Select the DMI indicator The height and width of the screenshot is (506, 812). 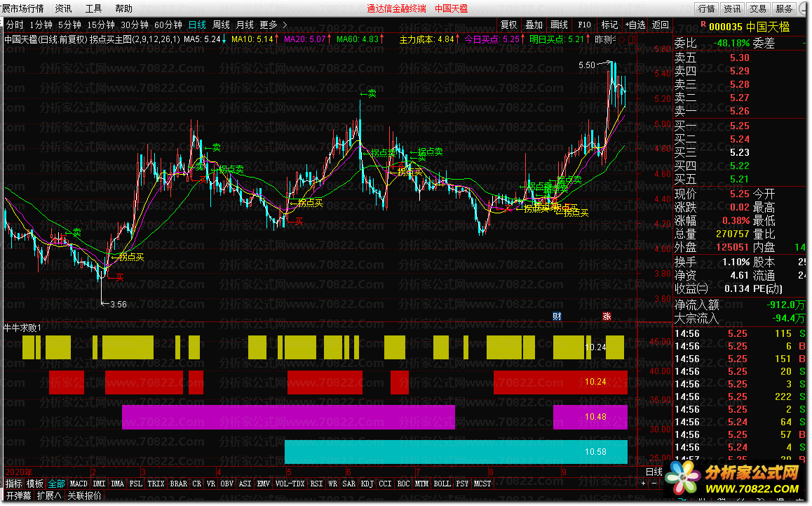99,484
